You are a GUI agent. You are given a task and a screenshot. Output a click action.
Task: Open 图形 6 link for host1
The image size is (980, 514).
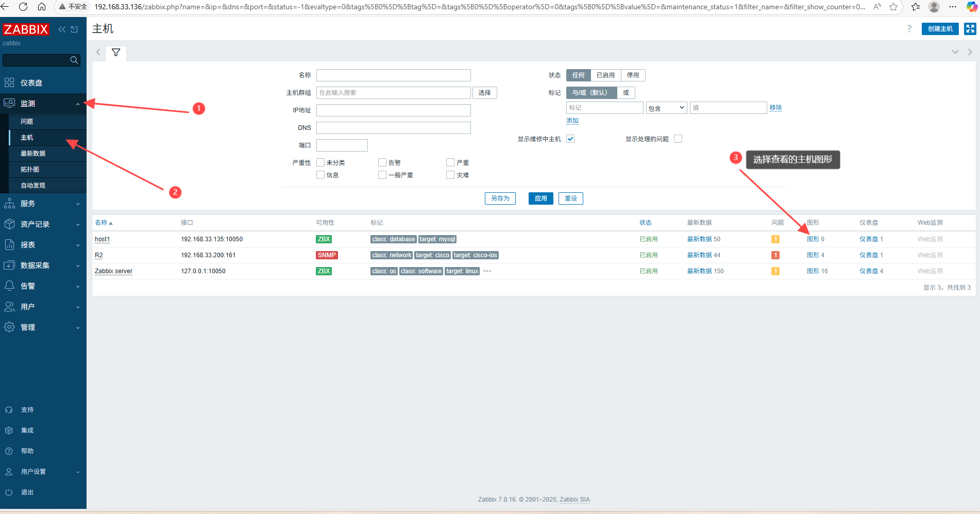(x=816, y=239)
